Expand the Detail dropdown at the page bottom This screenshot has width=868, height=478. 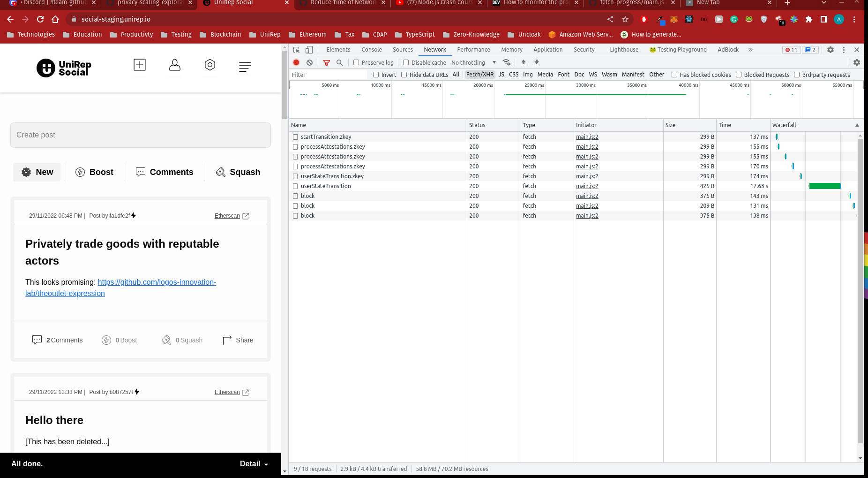(x=254, y=463)
